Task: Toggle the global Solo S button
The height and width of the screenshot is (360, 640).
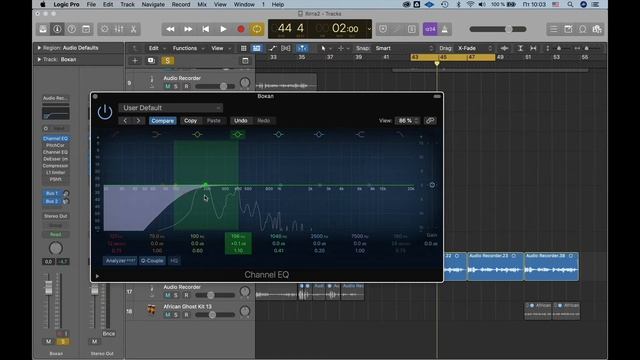Action: [x=167, y=61]
